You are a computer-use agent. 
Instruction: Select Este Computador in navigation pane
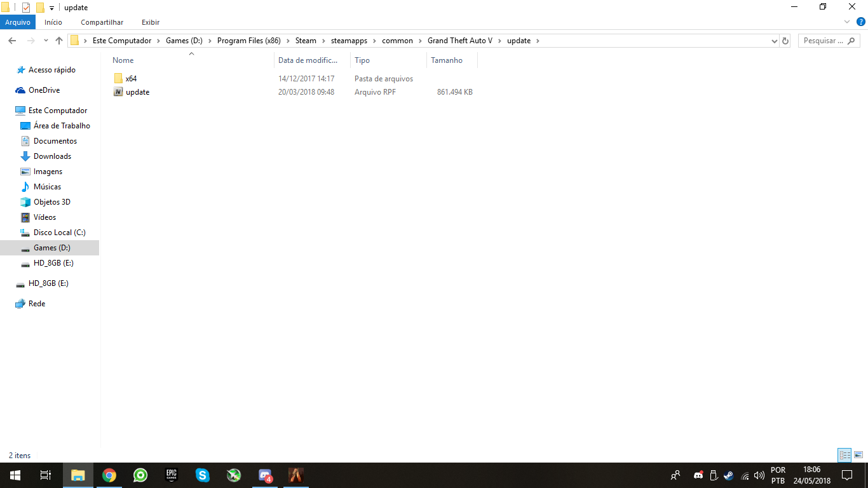point(57,111)
